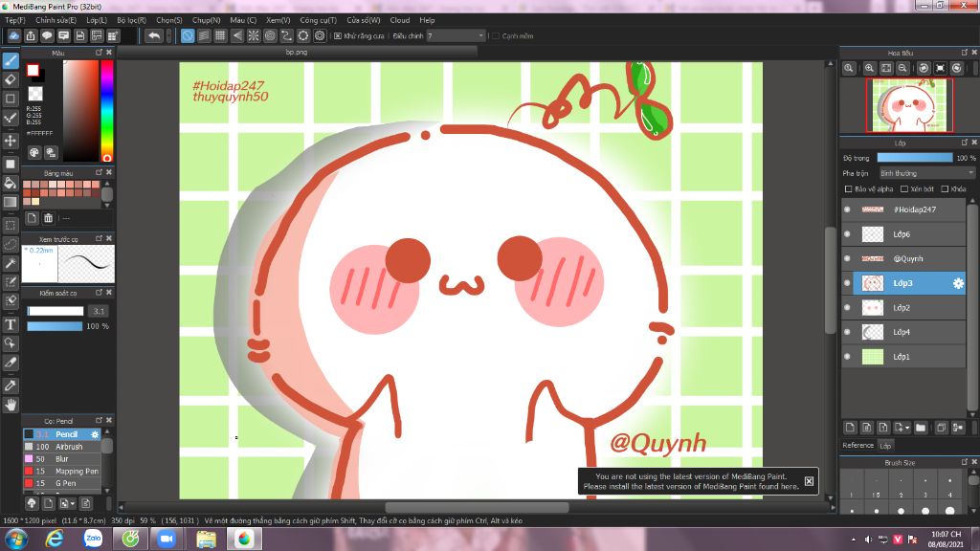The image size is (980, 551).
Task: Hide the Lớp1 layer
Action: (848, 357)
